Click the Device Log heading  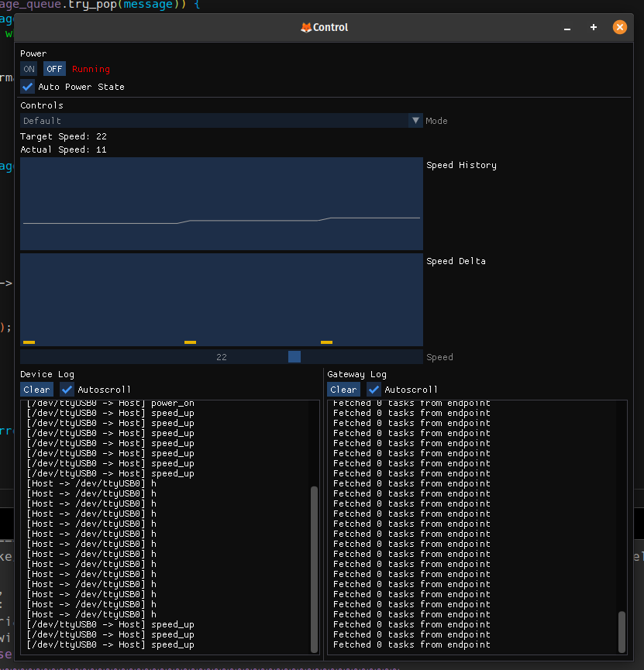[47, 374]
